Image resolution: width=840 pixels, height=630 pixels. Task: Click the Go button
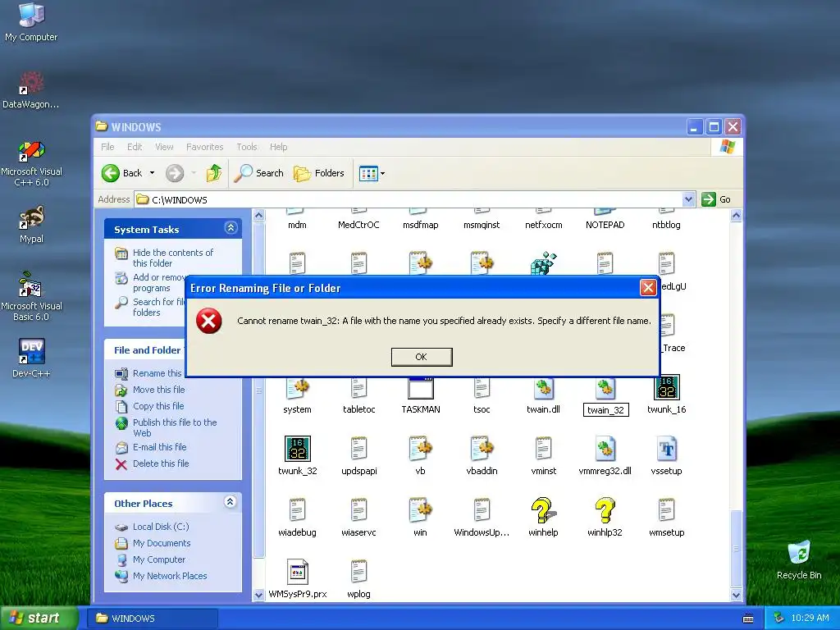click(x=716, y=199)
